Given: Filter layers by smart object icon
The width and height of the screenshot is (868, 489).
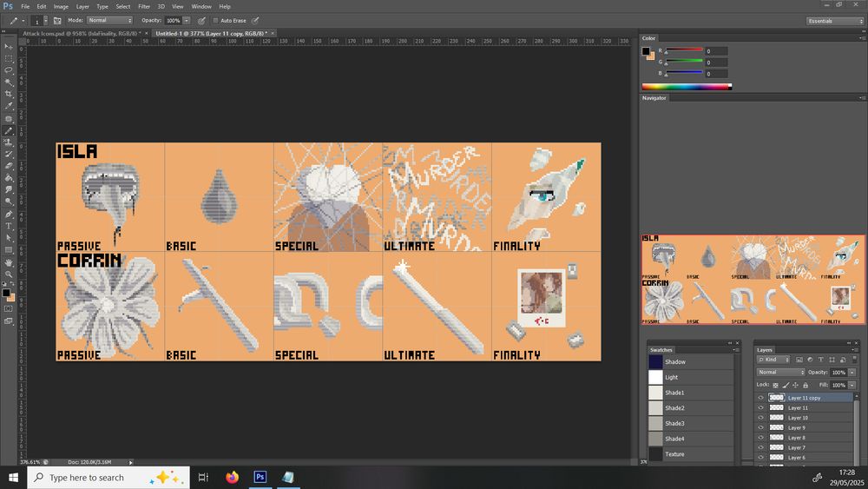Looking at the screenshot, I should tap(843, 360).
